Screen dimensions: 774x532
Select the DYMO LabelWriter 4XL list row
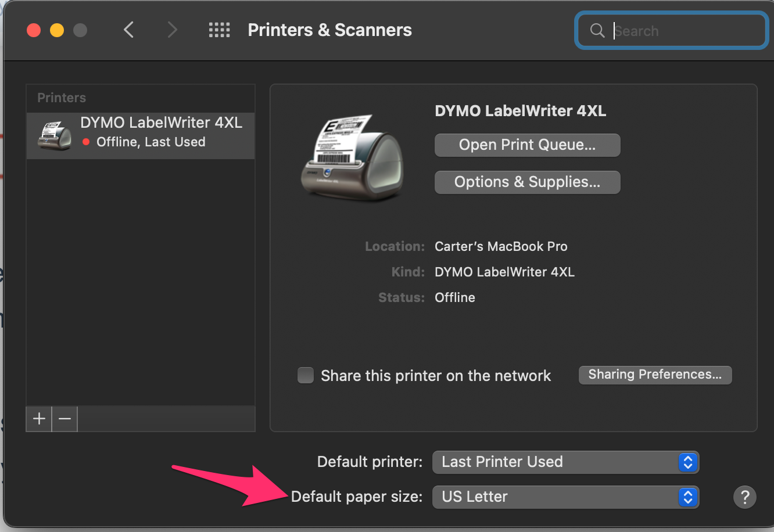pos(141,135)
